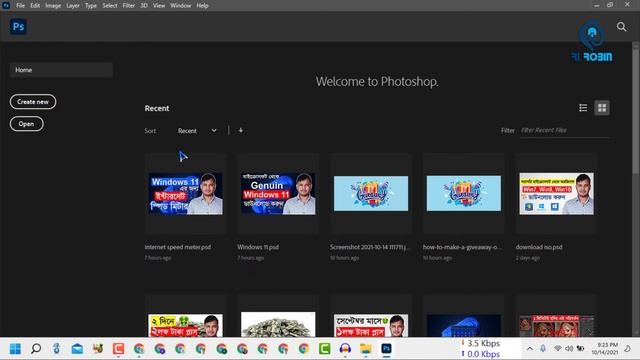
Task: Click the Photoshop icon on taskbar
Action: point(386,349)
